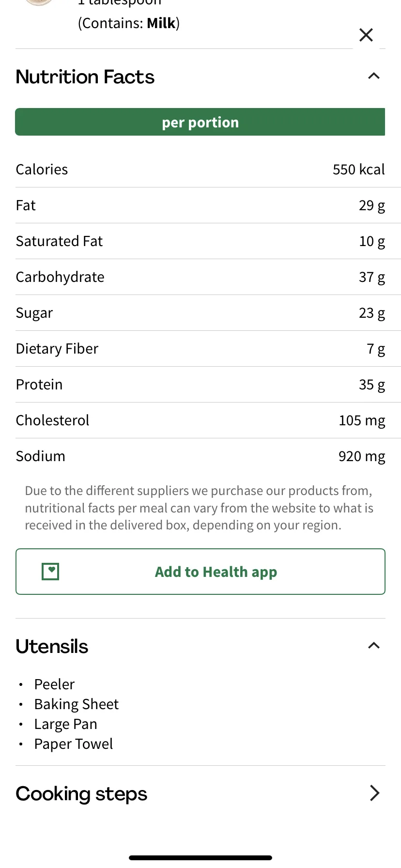Image resolution: width=401 pixels, height=868 pixels.
Task: Tap the Sodium 920 mg value
Action: pos(362,456)
